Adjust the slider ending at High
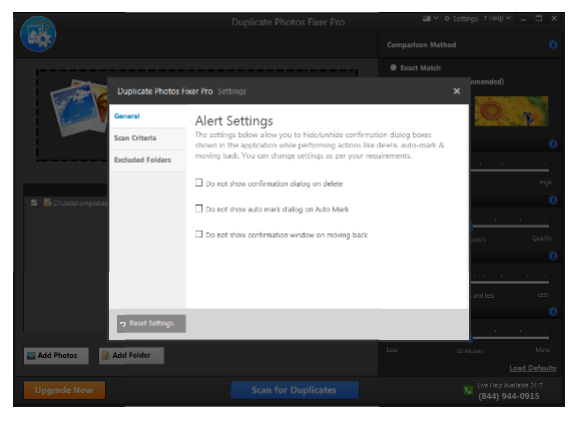The height and width of the screenshot is (435, 579). point(510,170)
